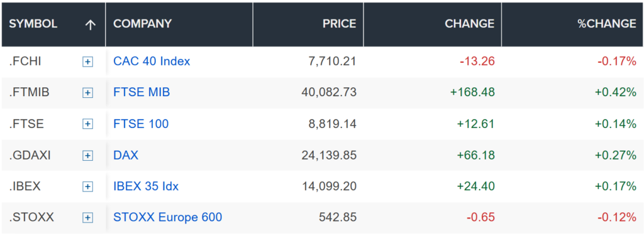Image resolution: width=644 pixels, height=238 pixels.
Task: Open the FTSE 100 company link
Action: click(x=141, y=124)
